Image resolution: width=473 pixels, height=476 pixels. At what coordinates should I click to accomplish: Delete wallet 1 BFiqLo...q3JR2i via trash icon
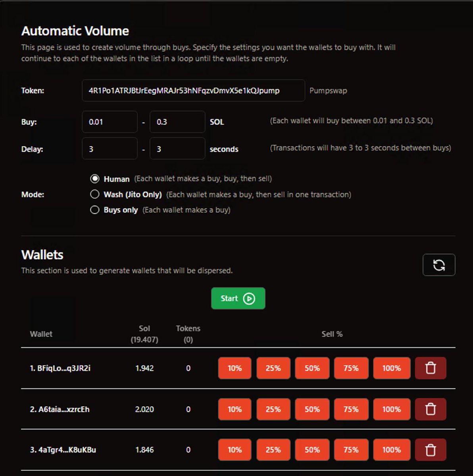[431, 368]
